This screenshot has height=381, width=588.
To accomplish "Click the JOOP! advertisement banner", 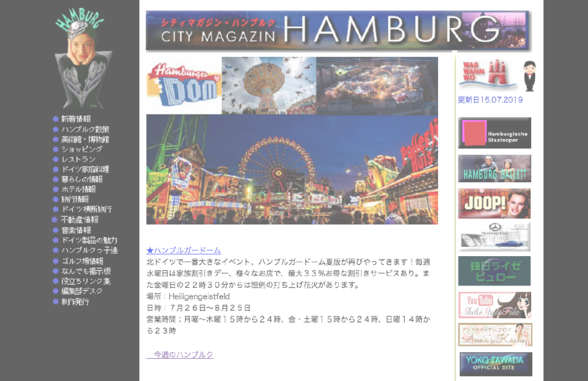I will pos(494,203).
